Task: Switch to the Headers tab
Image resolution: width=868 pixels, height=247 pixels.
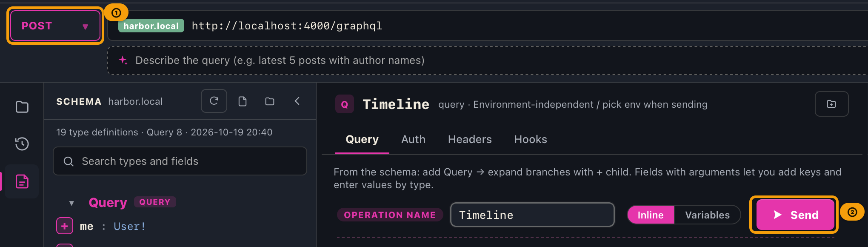Action: [x=470, y=140]
